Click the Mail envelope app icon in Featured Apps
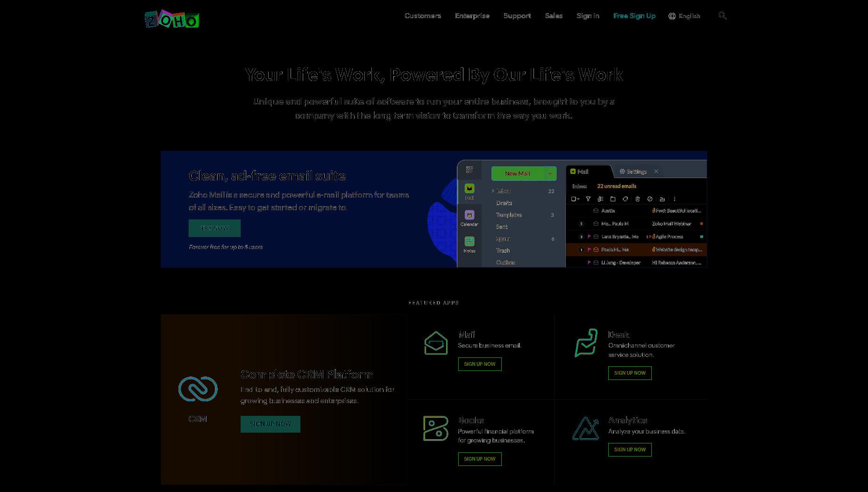Viewport: 868px width, 492px height. tap(436, 343)
